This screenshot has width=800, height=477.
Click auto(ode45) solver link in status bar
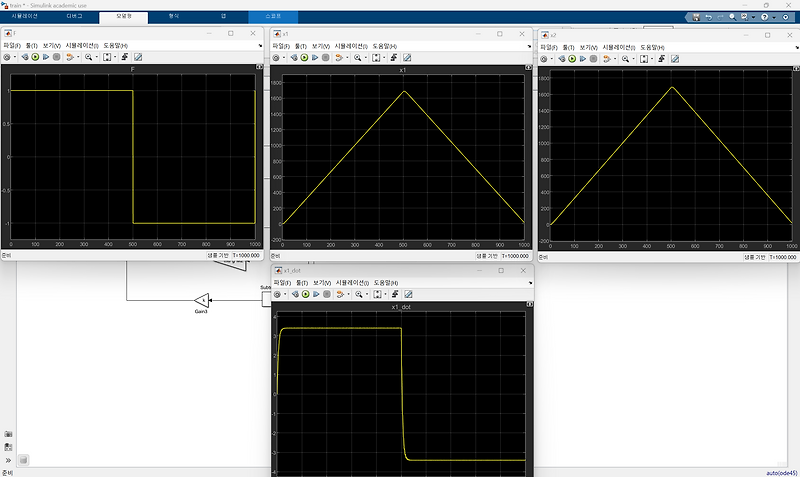781,473
